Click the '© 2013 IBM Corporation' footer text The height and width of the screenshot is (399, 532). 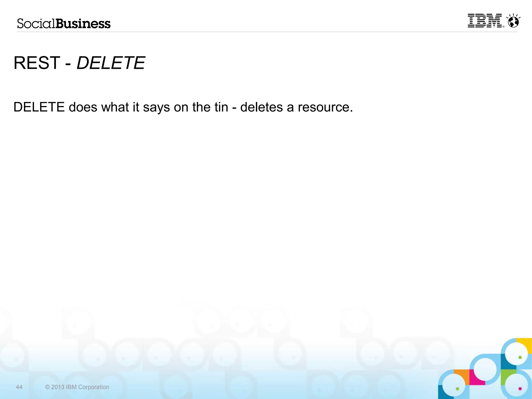(x=77, y=387)
